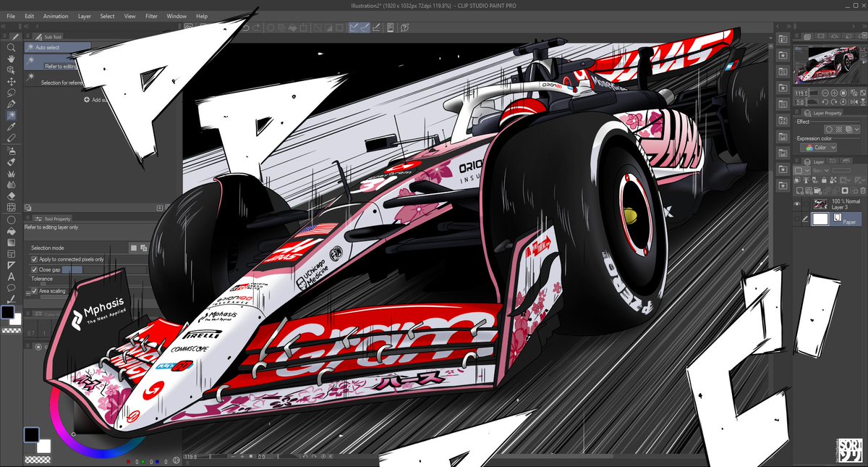Select the Operation cube tool

click(11, 70)
